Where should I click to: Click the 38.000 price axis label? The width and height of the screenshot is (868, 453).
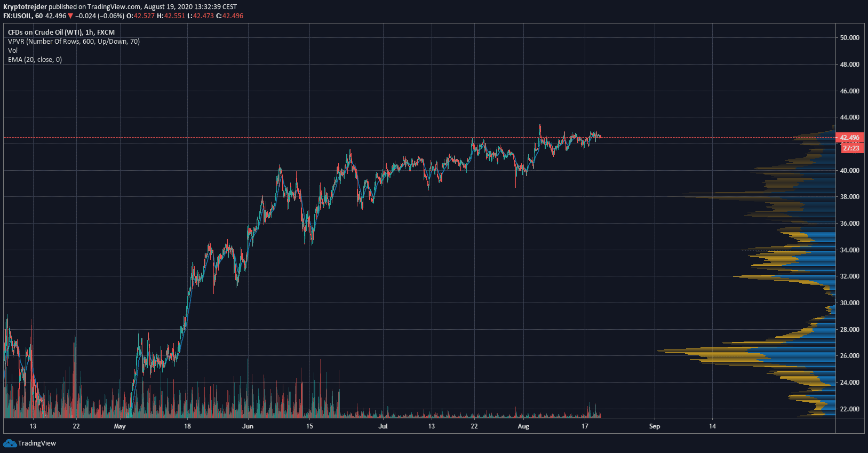(849, 197)
